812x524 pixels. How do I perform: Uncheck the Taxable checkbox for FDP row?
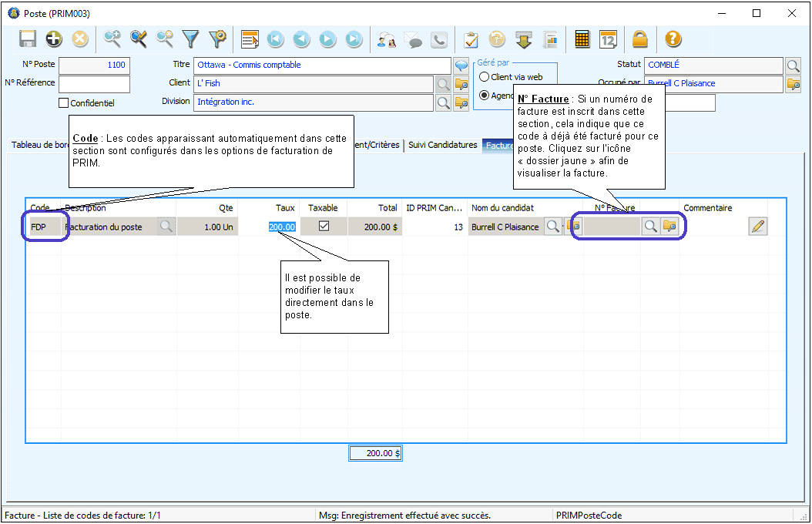coord(324,227)
